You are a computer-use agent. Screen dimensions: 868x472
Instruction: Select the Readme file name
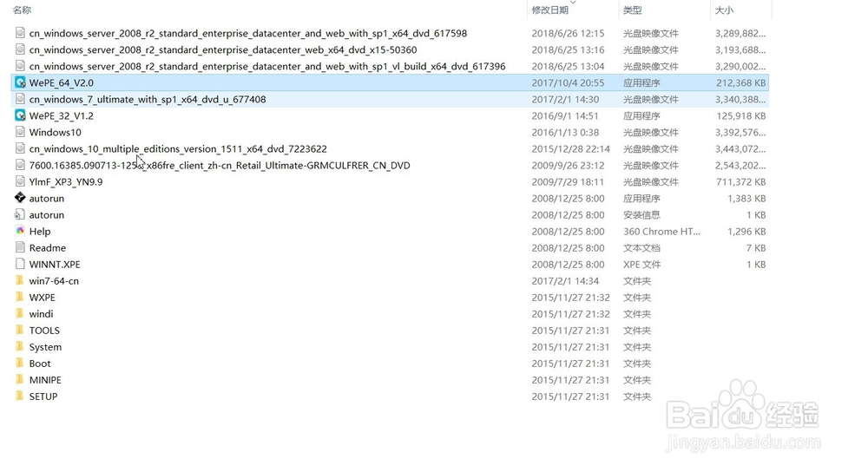tap(48, 248)
